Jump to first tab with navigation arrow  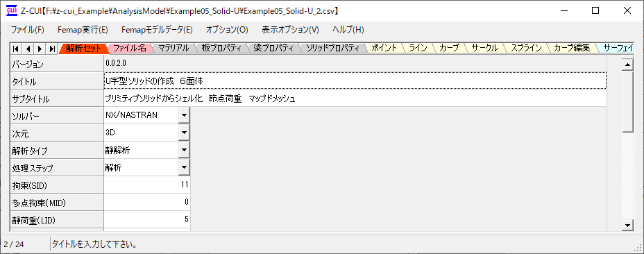pos(15,49)
